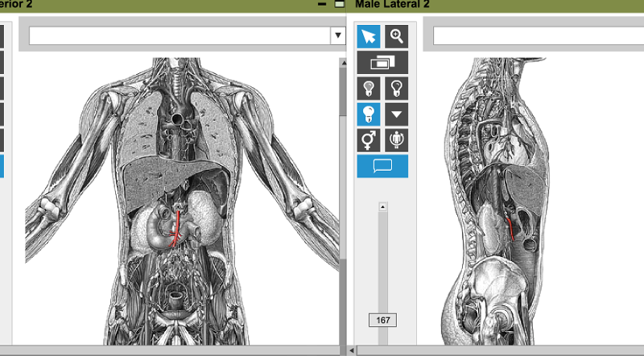
Task: Activate the magnifier zoom tool
Action: click(x=396, y=36)
